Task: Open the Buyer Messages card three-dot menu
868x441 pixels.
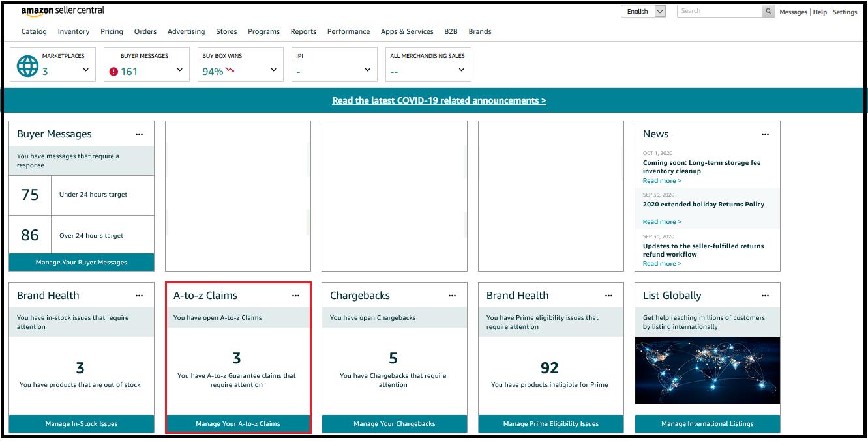Action: 139,134
